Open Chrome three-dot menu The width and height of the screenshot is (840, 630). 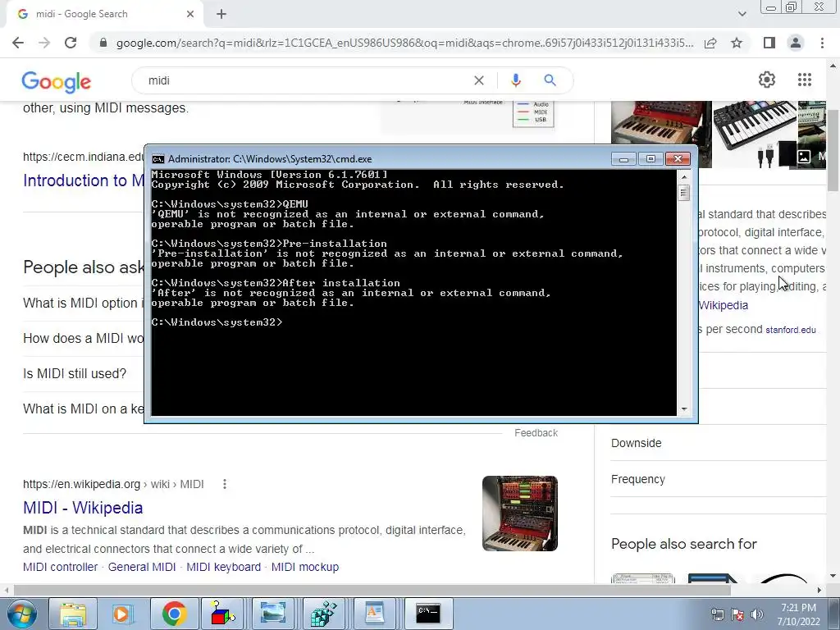(x=822, y=43)
